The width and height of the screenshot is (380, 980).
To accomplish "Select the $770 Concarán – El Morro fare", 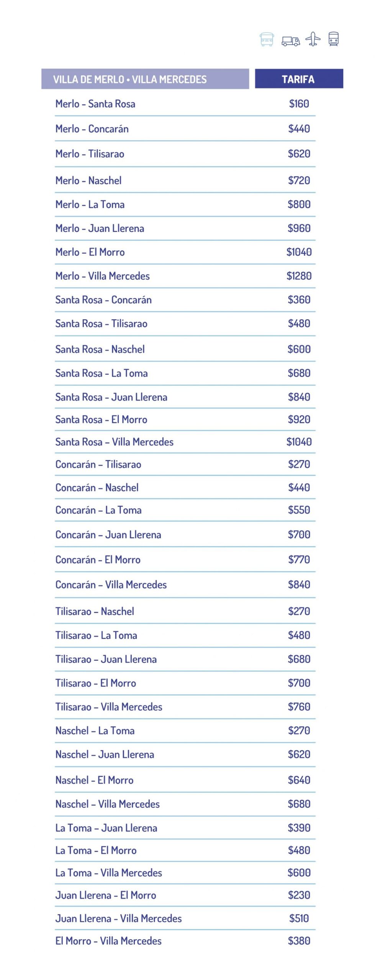I will (299, 560).
